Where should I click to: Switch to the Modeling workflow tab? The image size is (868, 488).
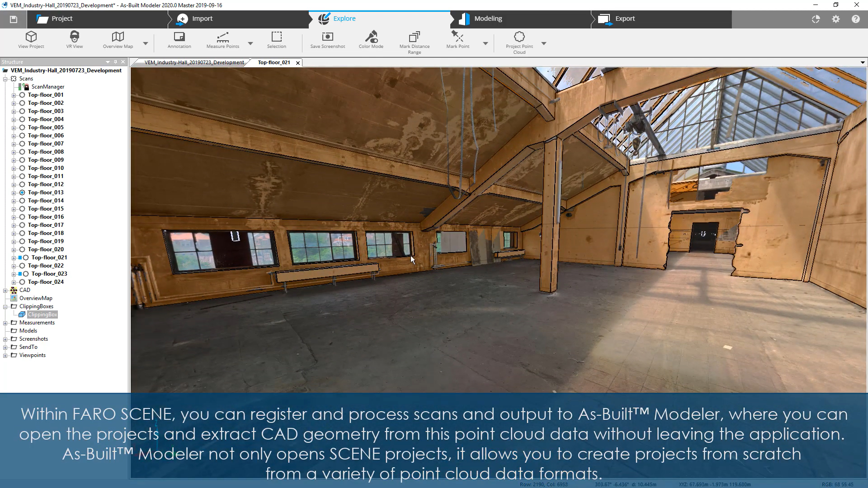tap(520, 19)
